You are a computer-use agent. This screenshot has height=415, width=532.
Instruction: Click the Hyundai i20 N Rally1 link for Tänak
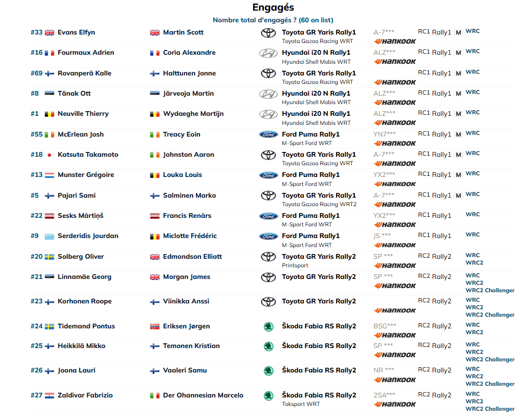click(316, 94)
